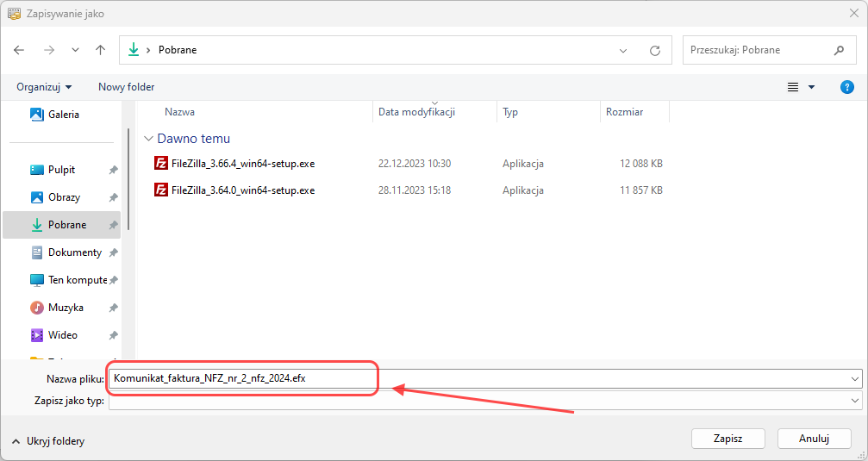Click the Up one level arrow
The width and height of the screenshot is (868, 461).
click(100, 50)
